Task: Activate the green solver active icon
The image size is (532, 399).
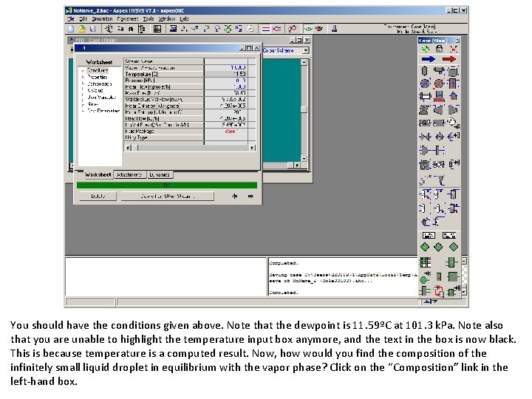Action: [x=308, y=29]
